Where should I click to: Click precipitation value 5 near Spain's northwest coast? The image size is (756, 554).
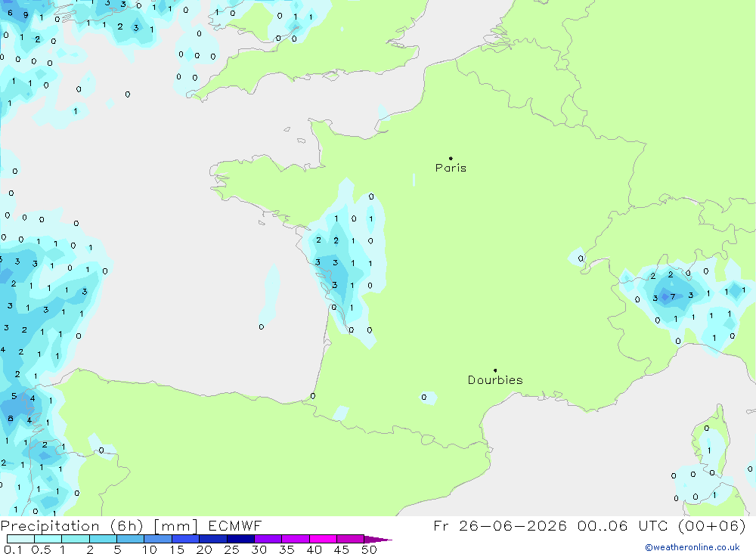click(x=14, y=396)
